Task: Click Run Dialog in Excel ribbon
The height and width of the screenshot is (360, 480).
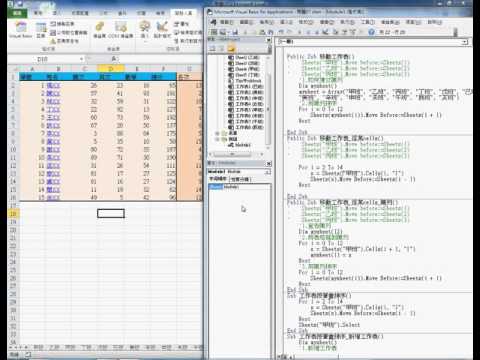Action: (188, 41)
